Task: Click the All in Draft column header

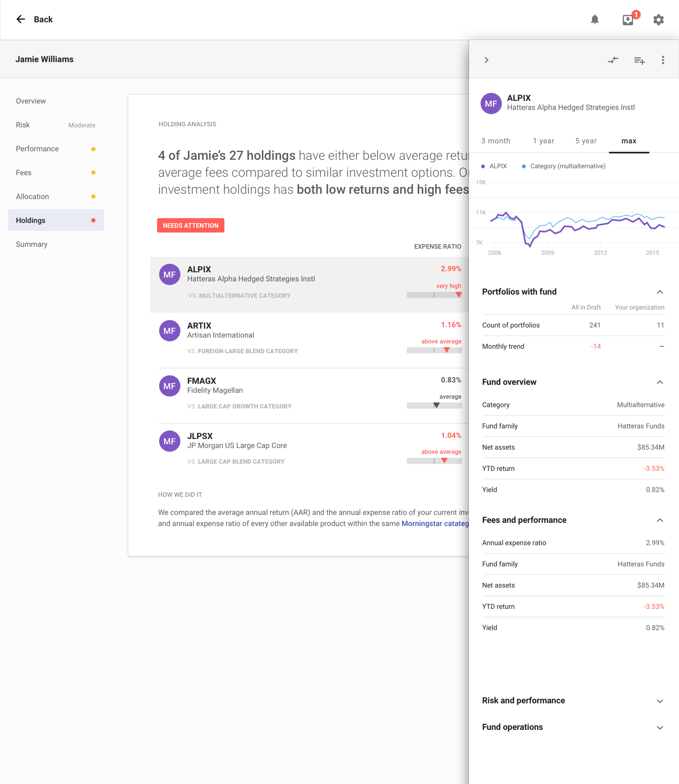Action: 586,307
